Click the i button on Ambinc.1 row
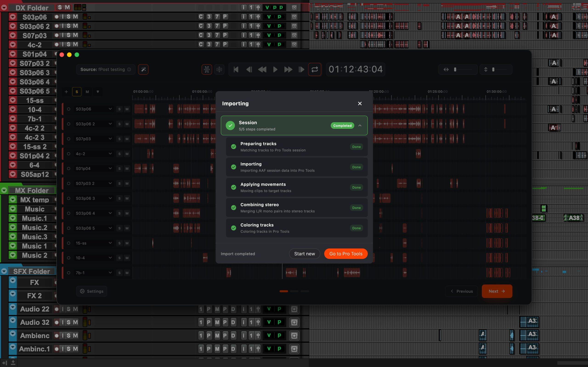Viewport: 588px width, 367px height. click(x=244, y=349)
